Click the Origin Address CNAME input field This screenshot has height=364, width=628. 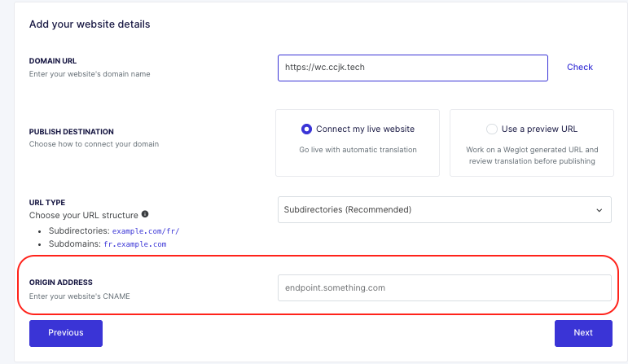coord(445,288)
